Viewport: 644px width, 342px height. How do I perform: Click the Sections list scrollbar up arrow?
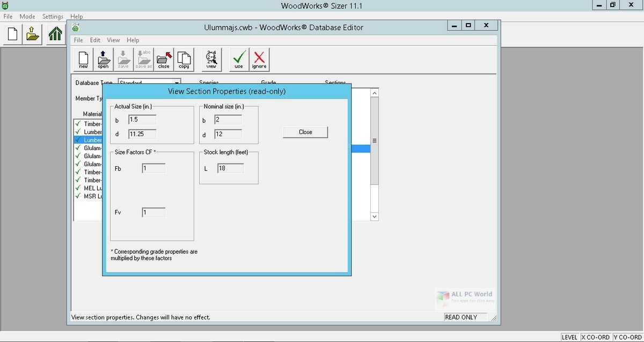[x=375, y=93]
